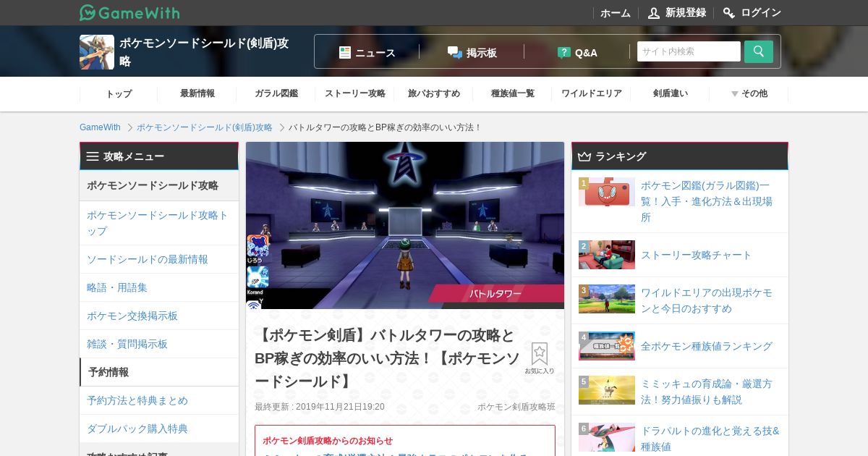868x456 pixels.
Task: Click ranking 3 wild area thumbnail
Action: (607, 299)
